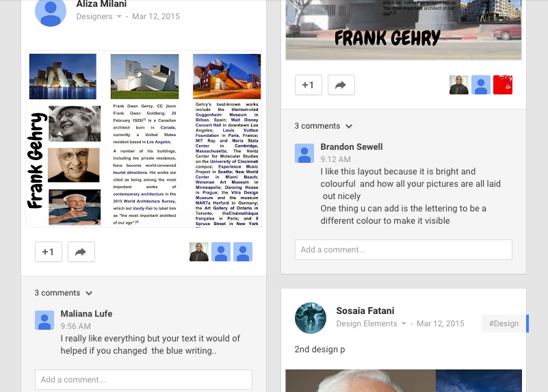The width and height of the screenshot is (548, 392).
Task: Open Brandon Sewell's name link
Action: [352, 146]
